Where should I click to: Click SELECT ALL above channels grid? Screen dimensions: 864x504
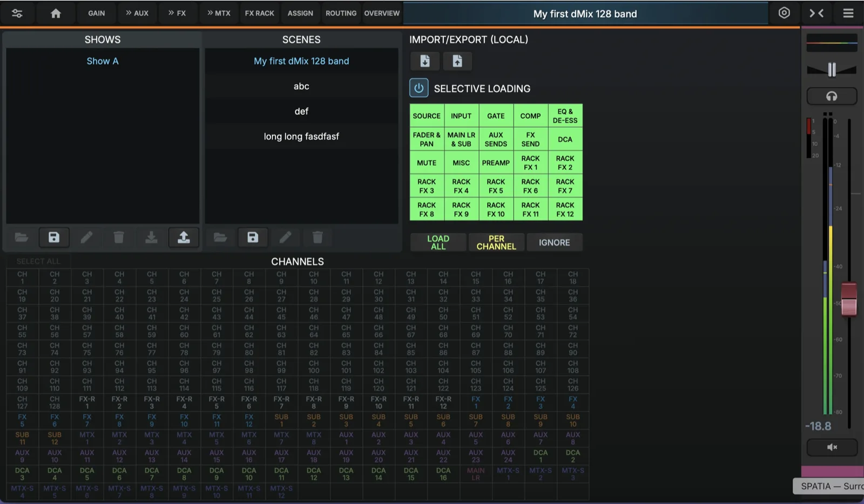(38, 261)
